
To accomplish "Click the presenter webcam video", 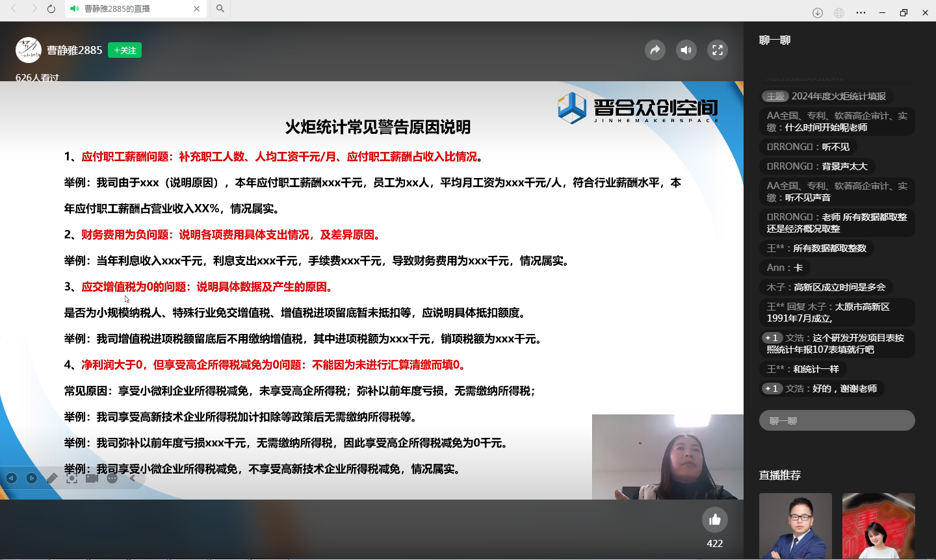I will 668,457.
